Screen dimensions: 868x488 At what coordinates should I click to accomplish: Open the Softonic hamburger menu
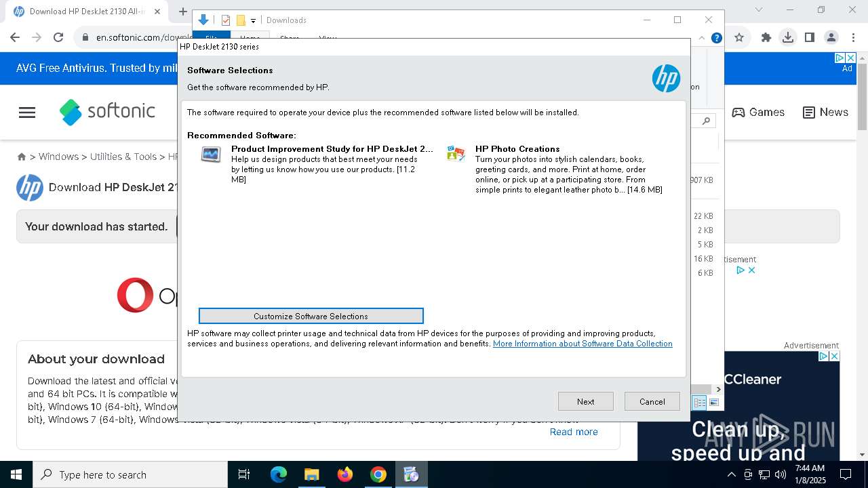click(27, 113)
